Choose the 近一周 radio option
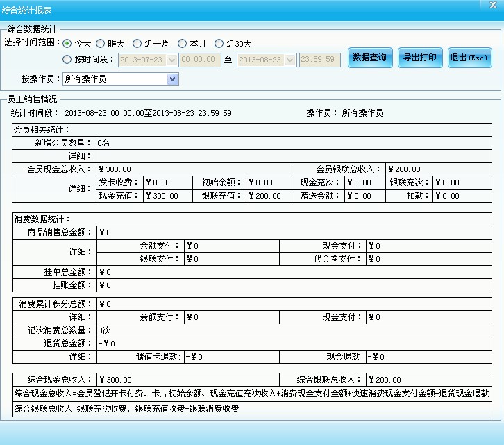Viewport: 504px width, 445px height. (x=137, y=44)
